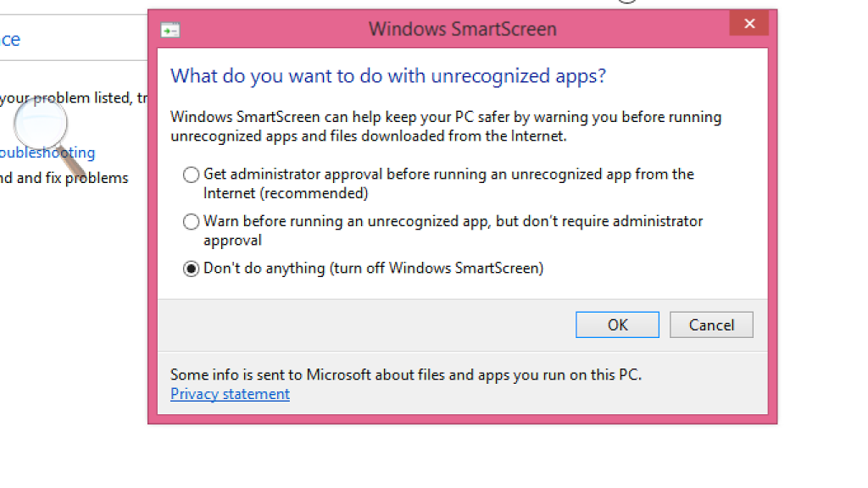Open the troubleshooting link in background window
The image size is (868, 488).
47,153
